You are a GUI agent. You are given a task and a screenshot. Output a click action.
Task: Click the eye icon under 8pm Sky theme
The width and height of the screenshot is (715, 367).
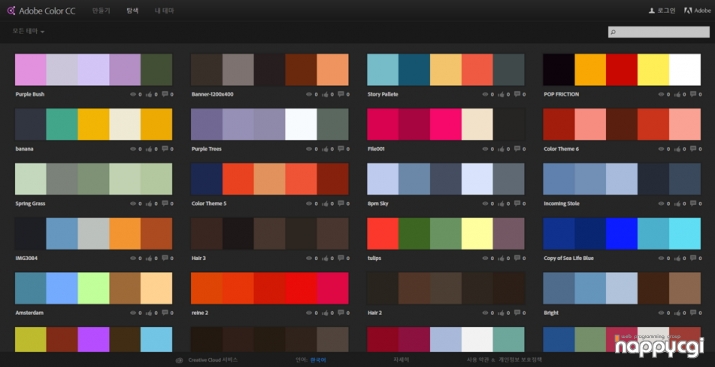click(485, 204)
